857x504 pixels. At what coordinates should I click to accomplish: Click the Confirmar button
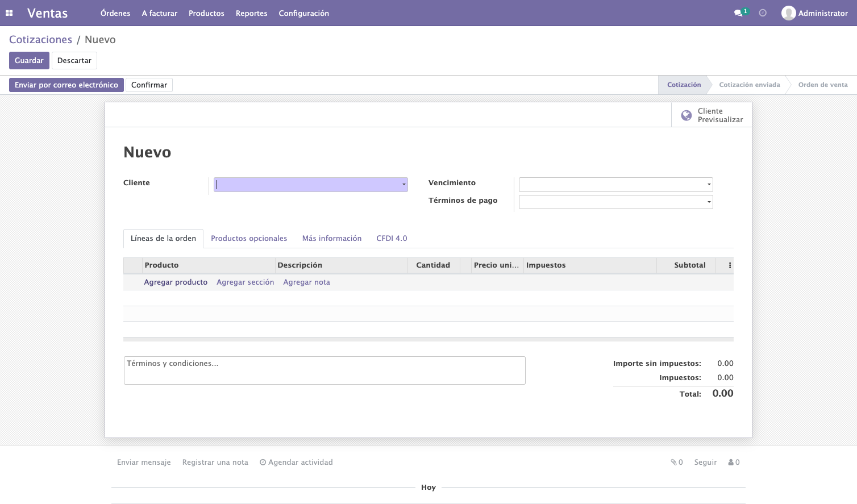[x=149, y=85]
